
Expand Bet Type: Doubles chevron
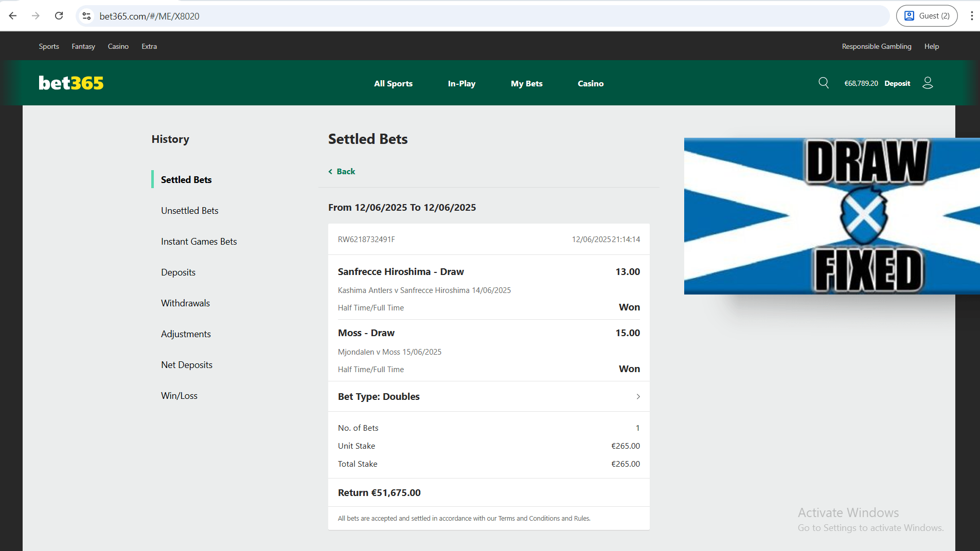click(638, 397)
